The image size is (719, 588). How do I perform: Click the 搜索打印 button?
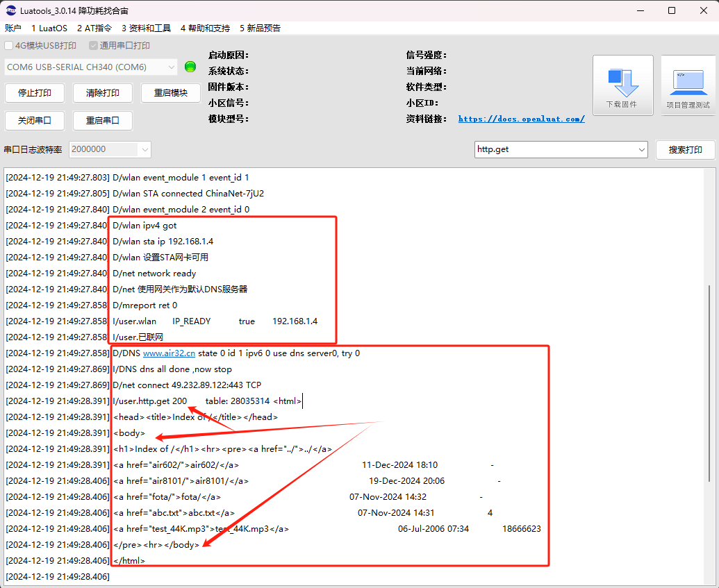click(x=685, y=150)
